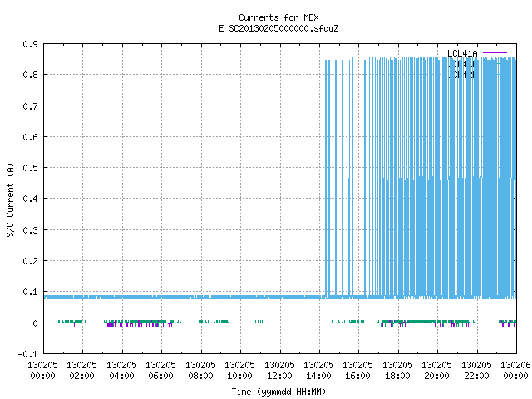532x399 pixels.
Task: Click the x-axis time label '18:00'
Action: click(x=397, y=376)
